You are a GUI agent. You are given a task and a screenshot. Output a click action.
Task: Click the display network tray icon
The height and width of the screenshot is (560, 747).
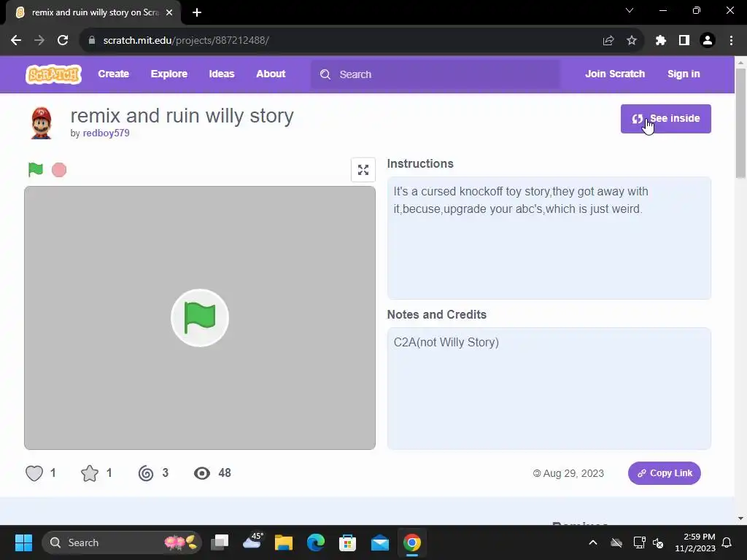point(639,542)
